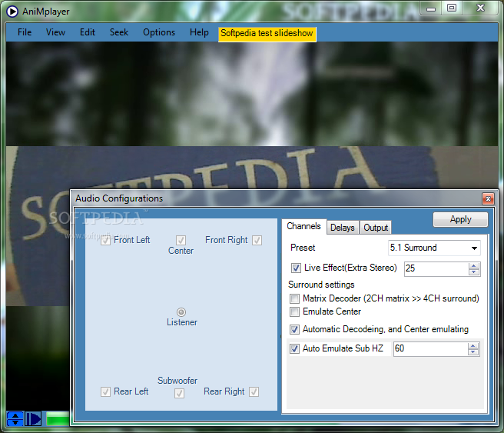Open the Preset dropdown showing 5.1 Surround
Screen dimensions: 504x433
click(x=434, y=248)
